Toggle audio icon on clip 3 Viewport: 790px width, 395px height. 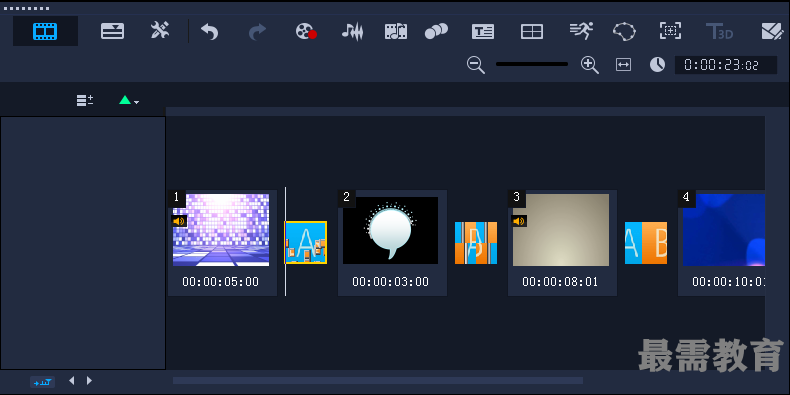pyautogui.click(x=519, y=221)
